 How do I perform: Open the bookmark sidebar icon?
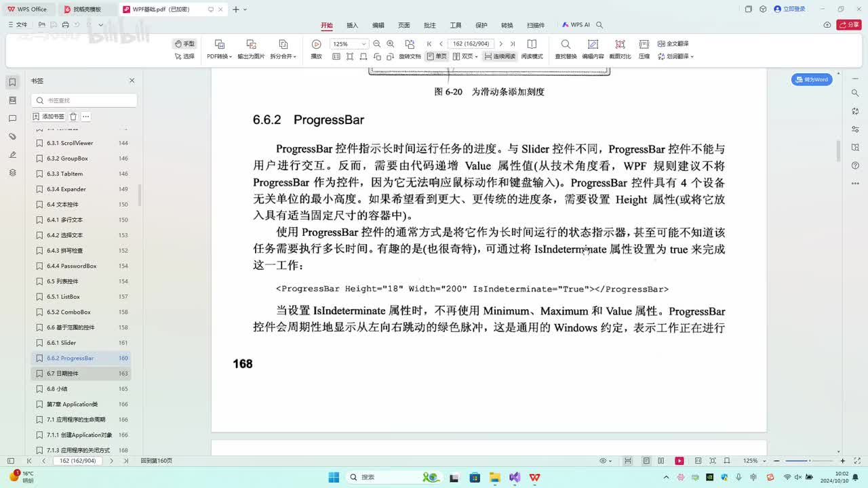click(x=12, y=82)
